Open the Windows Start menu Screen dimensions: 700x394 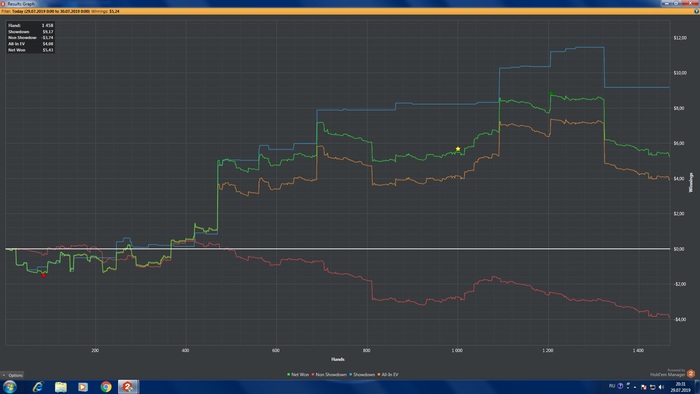pyautogui.click(x=9, y=386)
